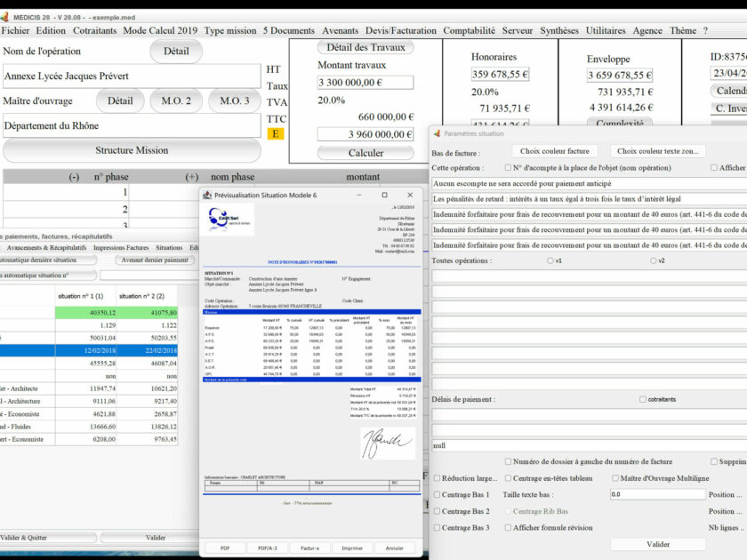Click Annuler in the preview window
Viewport: 747px width, 560px height.
395,548
